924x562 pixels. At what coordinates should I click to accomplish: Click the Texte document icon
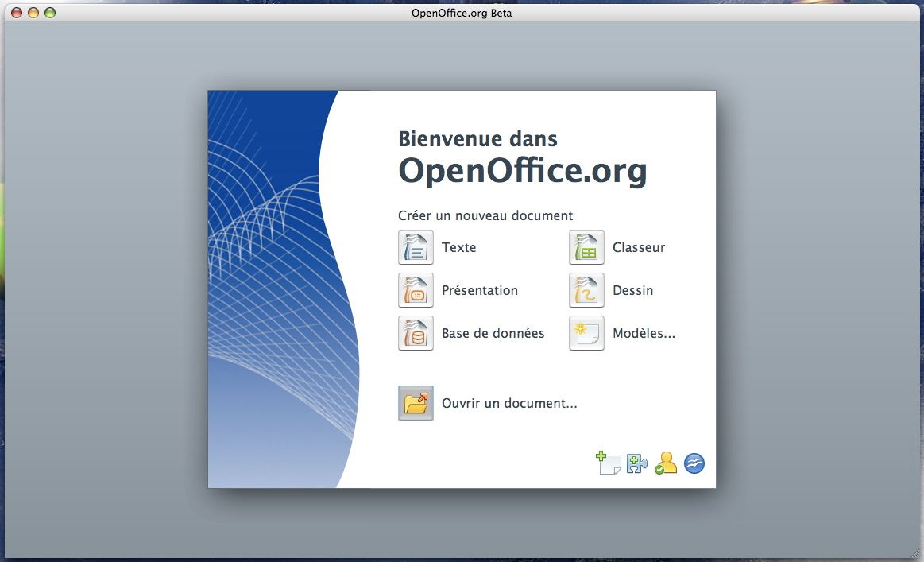[416, 247]
